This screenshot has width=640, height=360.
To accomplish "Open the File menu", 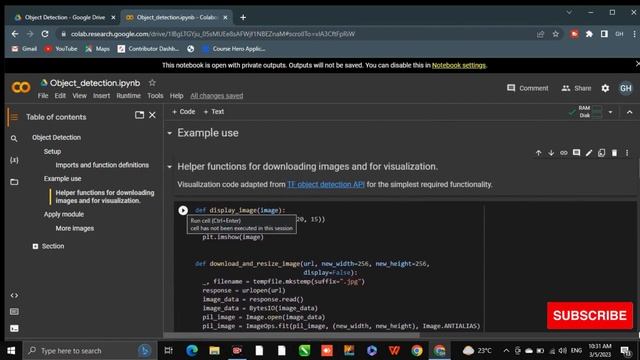I will coord(43,96).
